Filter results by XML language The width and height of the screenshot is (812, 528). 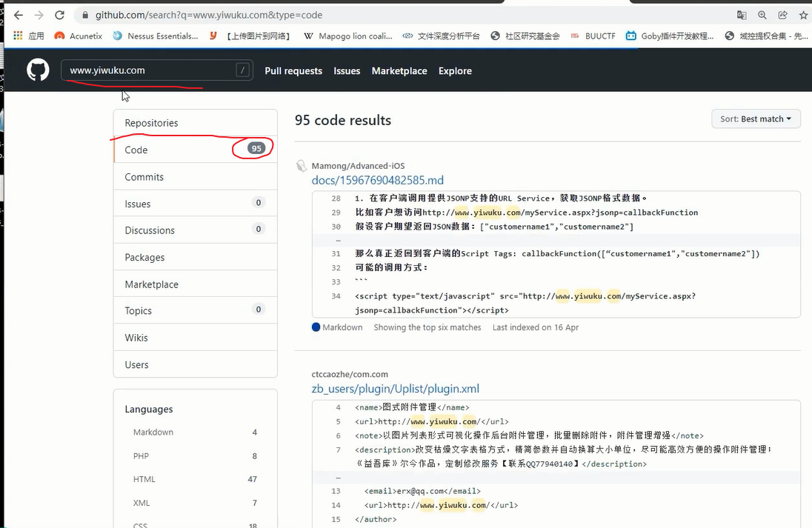point(196,503)
